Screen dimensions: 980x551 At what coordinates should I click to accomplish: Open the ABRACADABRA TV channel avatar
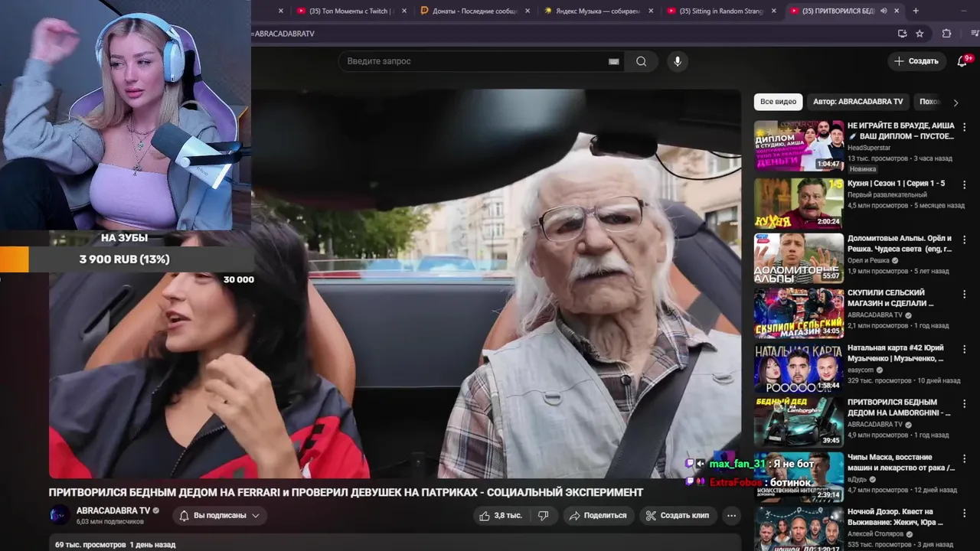[x=60, y=516]
